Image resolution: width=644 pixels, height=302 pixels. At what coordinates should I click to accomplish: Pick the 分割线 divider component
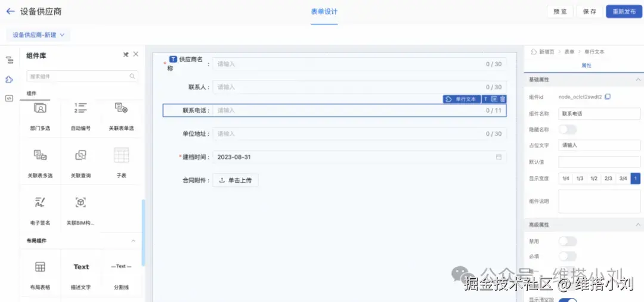click(121, 274)
